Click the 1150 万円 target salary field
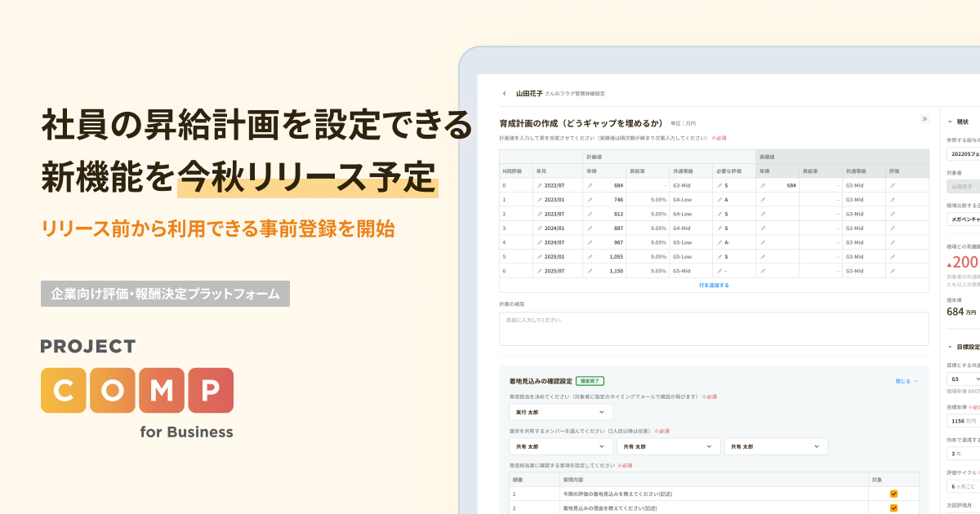Screen dimensions: 980x514 [x=963, y=420]
